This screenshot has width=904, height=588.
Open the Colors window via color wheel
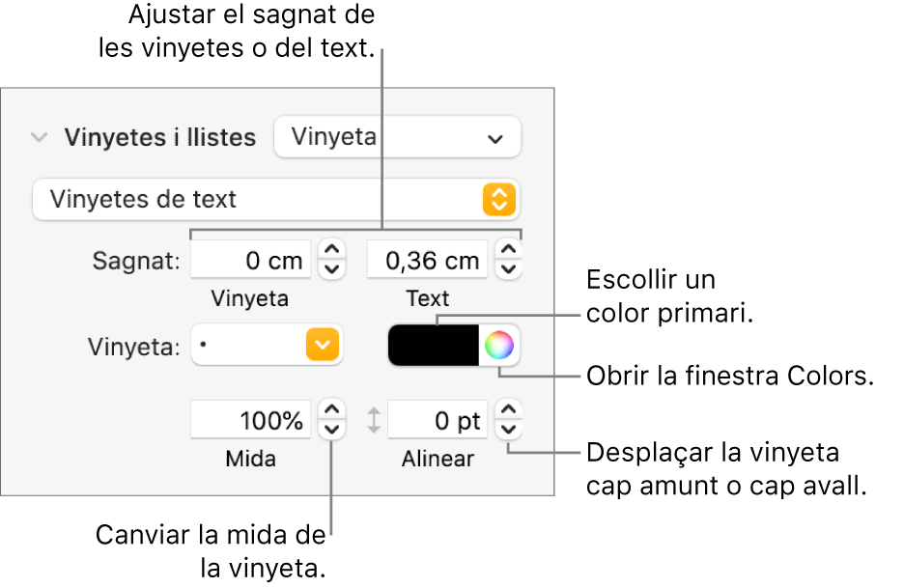(x=498, y=345)
